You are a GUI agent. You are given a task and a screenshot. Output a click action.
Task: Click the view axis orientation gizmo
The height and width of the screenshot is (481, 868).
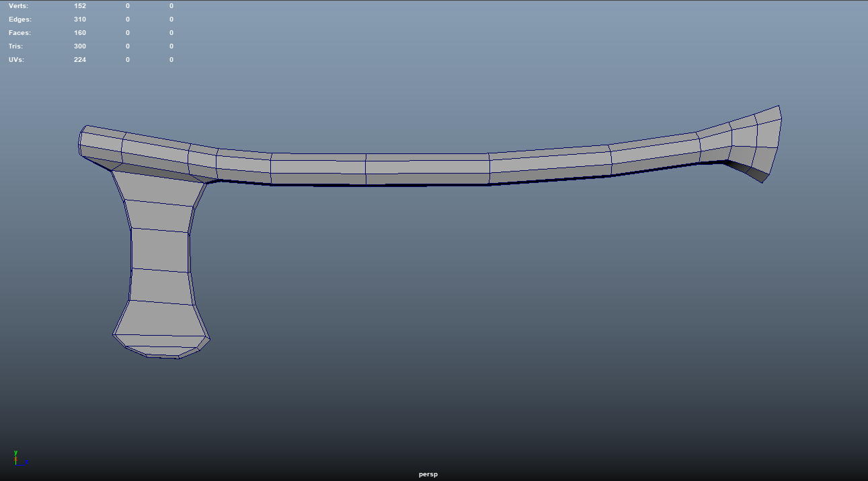point(18,459)
